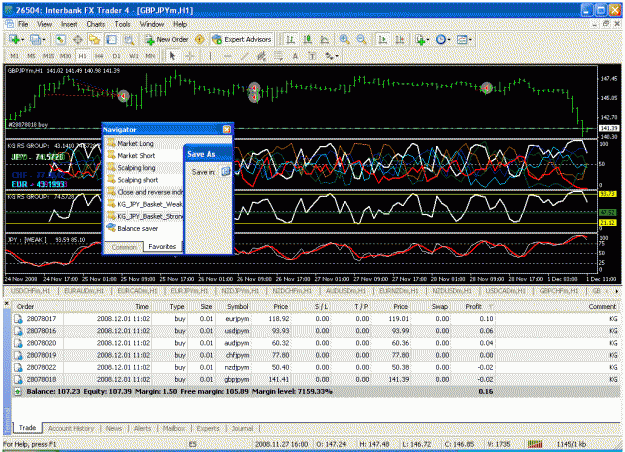The image size is (625, 452).
Task: Expand the new chart dropdown arrow
Action: pyautogui.click(x=22, y=39)
